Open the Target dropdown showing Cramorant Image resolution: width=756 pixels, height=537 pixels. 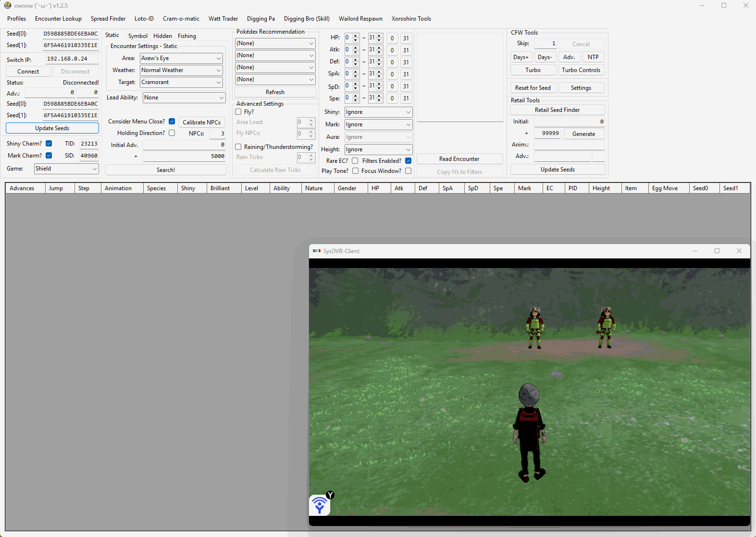(181, 82)
